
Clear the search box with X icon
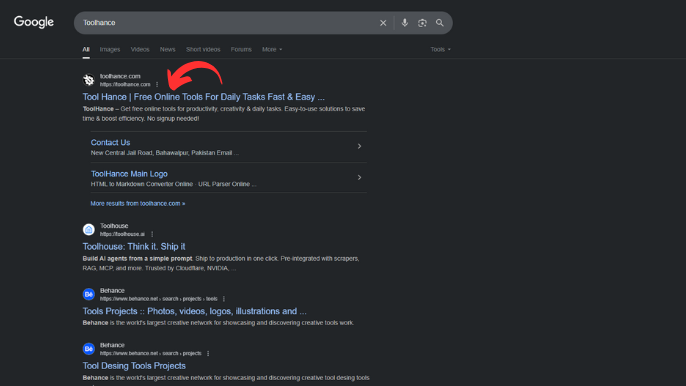click(383, 23)
